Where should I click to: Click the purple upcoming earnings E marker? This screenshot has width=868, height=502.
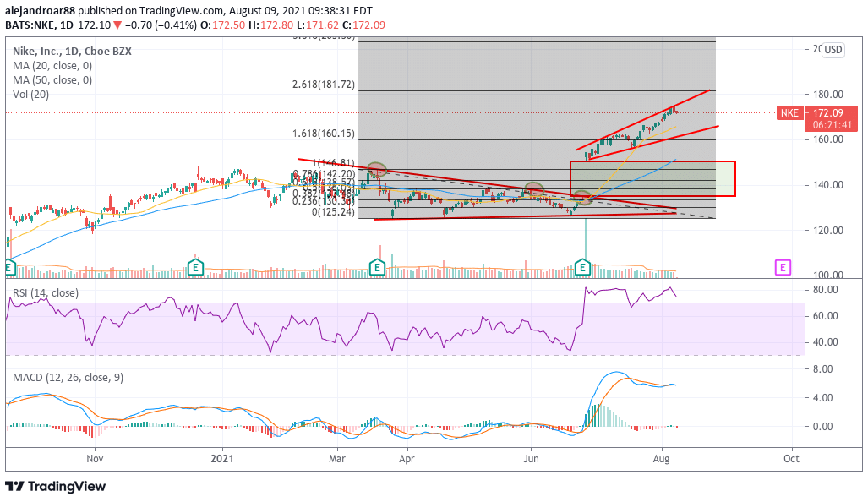coord(782,268)
